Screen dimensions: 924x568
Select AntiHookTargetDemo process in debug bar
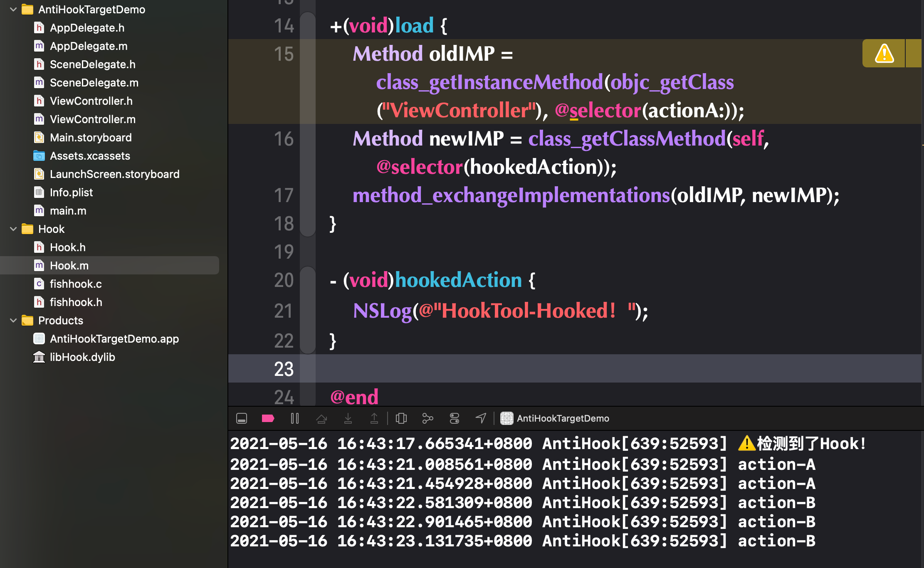[x=555, y=418]
